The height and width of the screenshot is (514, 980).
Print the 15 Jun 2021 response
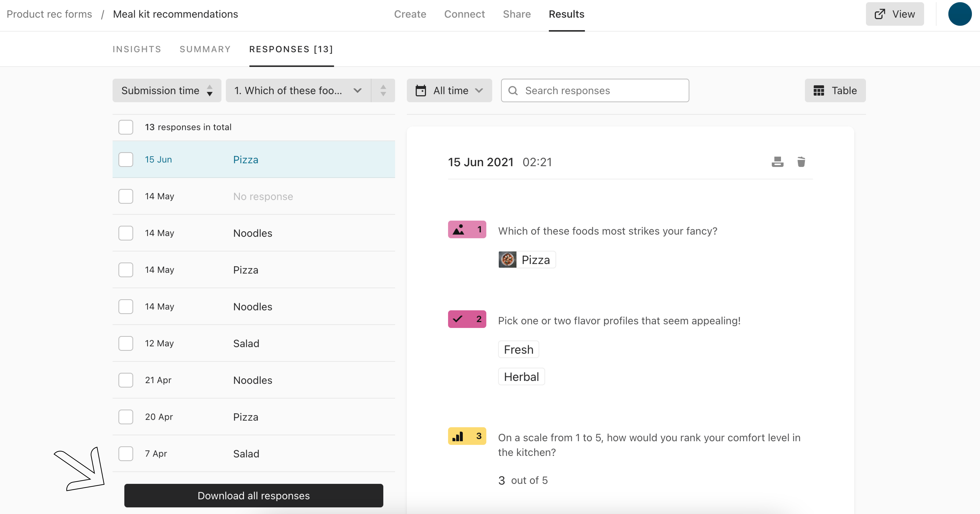point(777,162)
